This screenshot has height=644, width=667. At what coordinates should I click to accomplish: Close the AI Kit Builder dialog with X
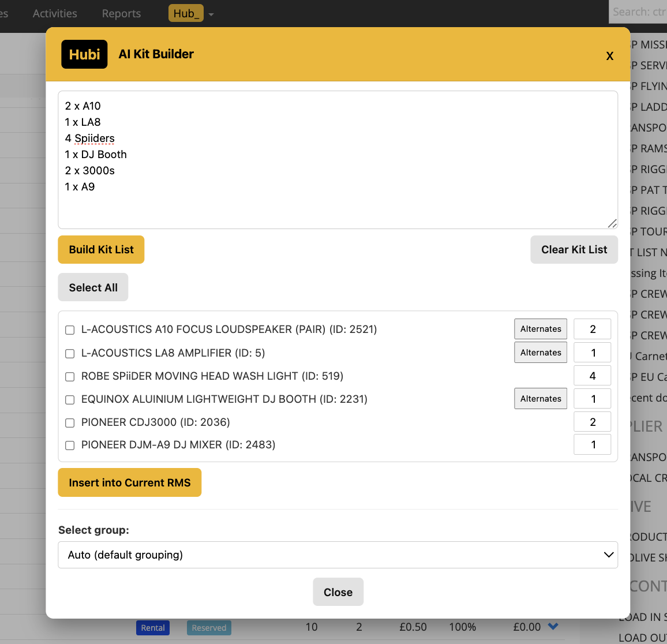[x=609, y=56]
